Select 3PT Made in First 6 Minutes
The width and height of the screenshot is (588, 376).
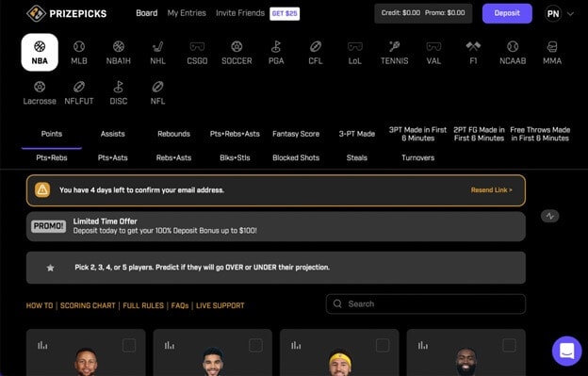tap(417, 134)
